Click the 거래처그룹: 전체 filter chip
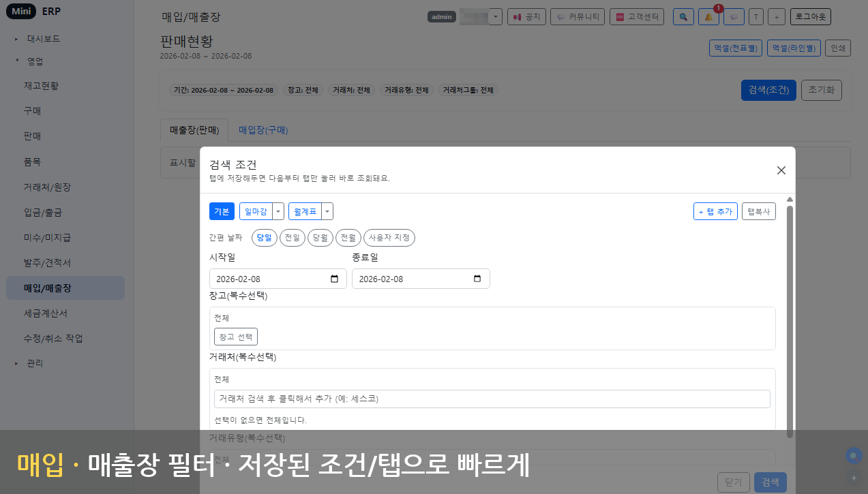This screenshot has width=868, height=494. click(468, 90)
